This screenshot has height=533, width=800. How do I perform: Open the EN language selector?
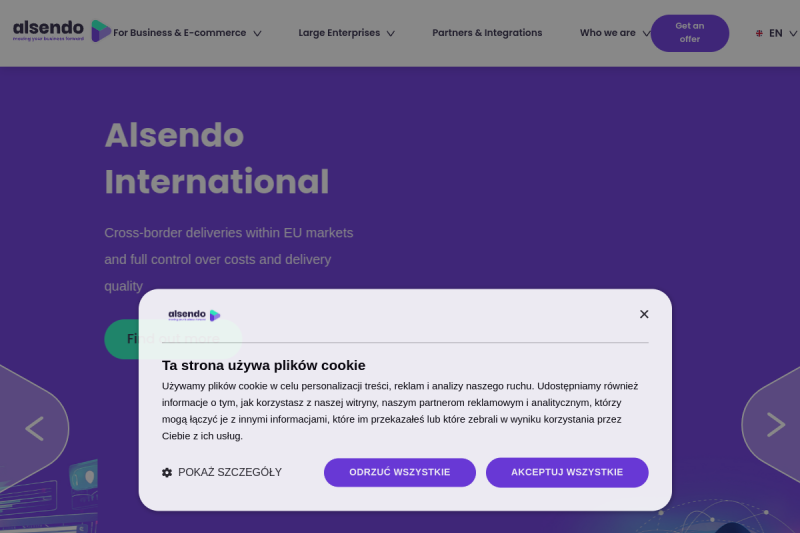[776, 33]
